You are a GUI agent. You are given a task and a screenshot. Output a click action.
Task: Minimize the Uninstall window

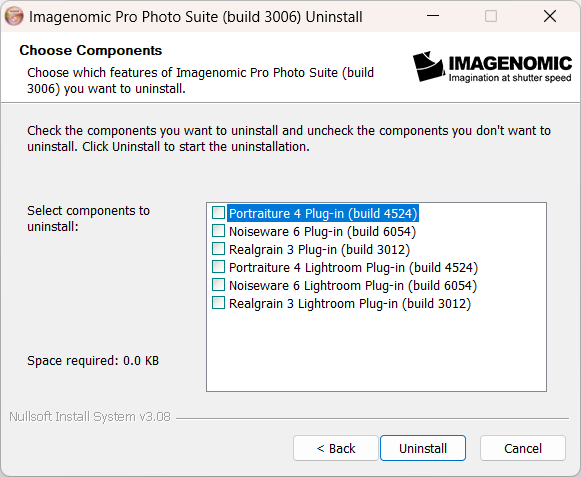(432, 16)
